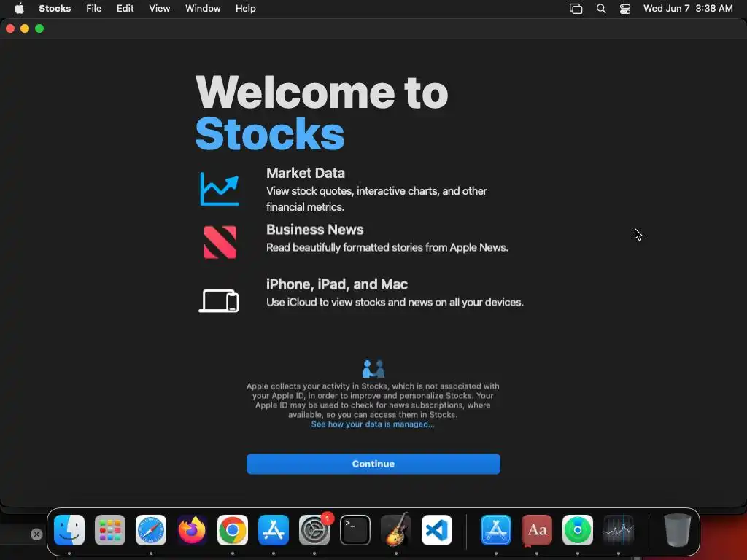747x560 pixels.
Task: Click the iPhone, iPad, and Mac heading
Action: pos(337,284)
